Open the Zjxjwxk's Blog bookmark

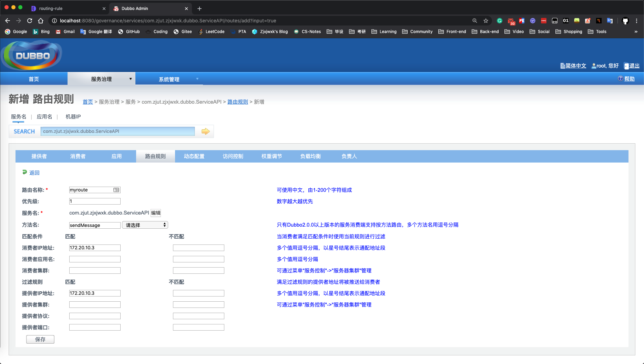[x=270, y=31]
